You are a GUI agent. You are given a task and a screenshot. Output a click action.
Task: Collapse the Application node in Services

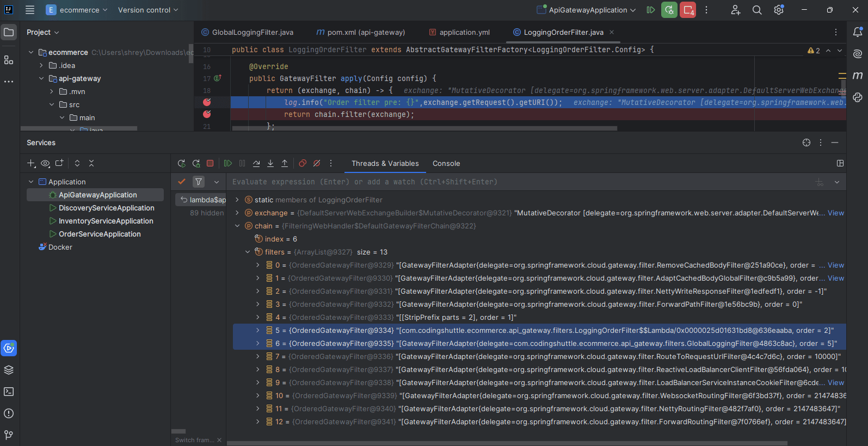pyautogui.click(x=31, y=182)
